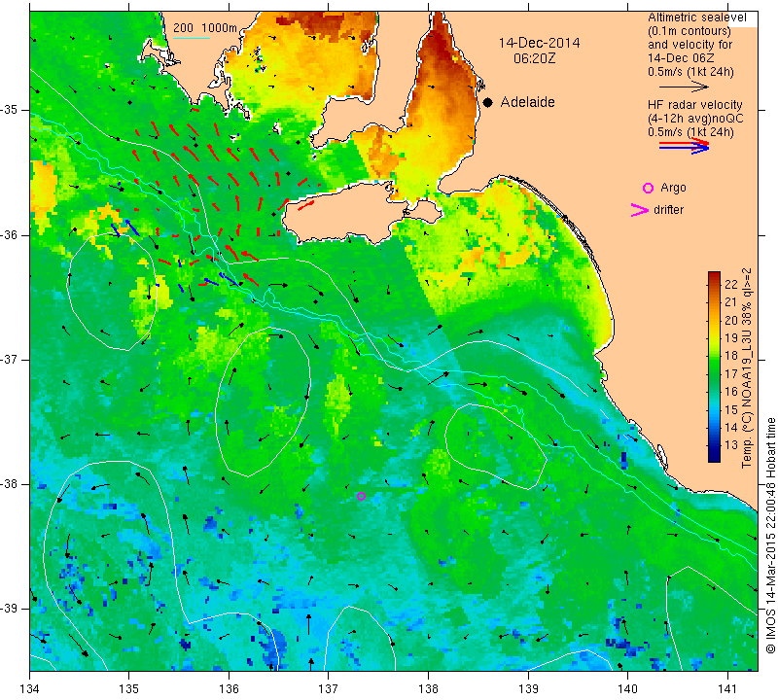Image resolution: width=778 pixels, height=700 pixels.
Task: Click longitude axis label '140'
Action: (x=627, y=689)
